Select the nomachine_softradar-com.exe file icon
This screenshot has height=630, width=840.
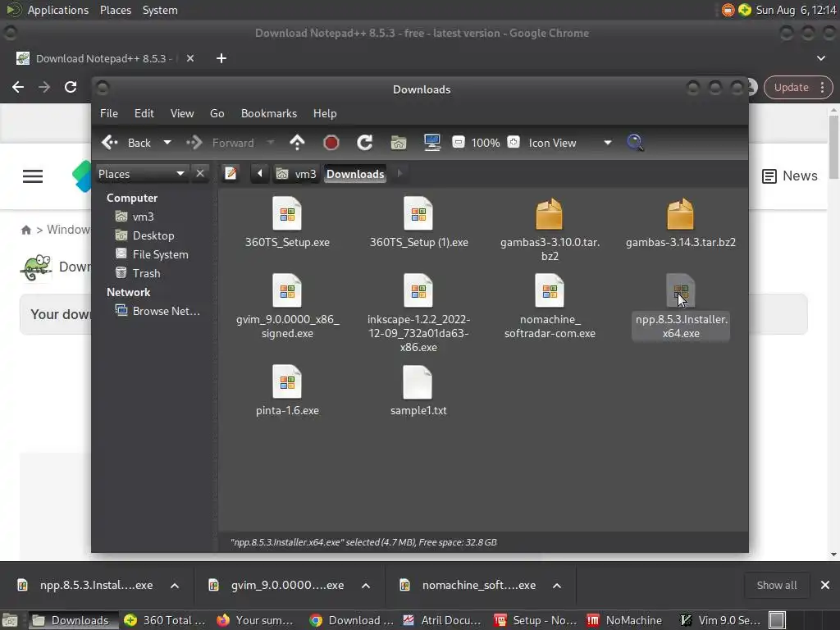[550, 291]
